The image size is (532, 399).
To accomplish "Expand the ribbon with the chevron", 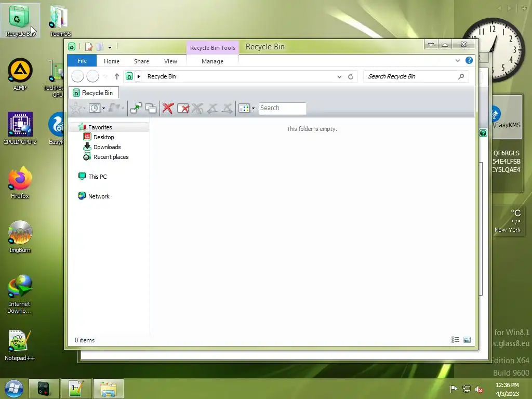I will pos(457,60).
